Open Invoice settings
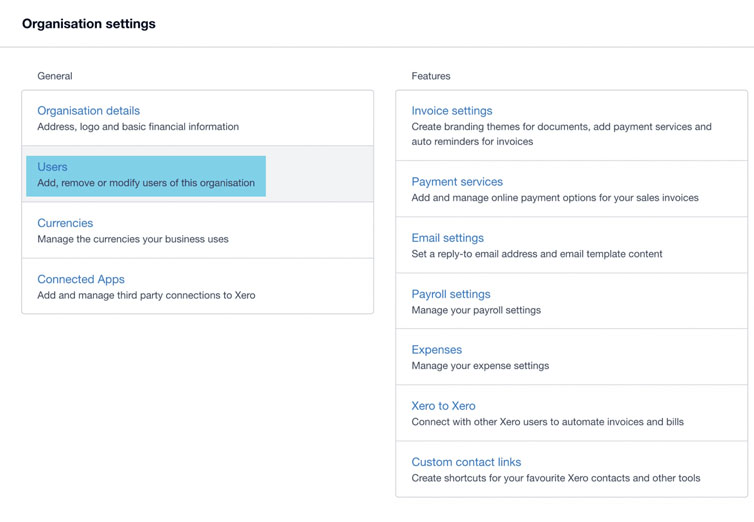754x522 pixels. (452, 111)
